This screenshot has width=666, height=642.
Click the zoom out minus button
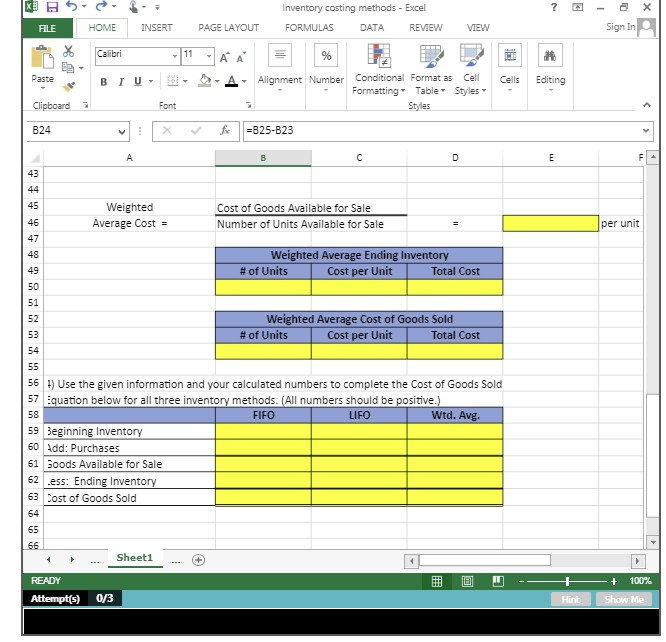522,581
